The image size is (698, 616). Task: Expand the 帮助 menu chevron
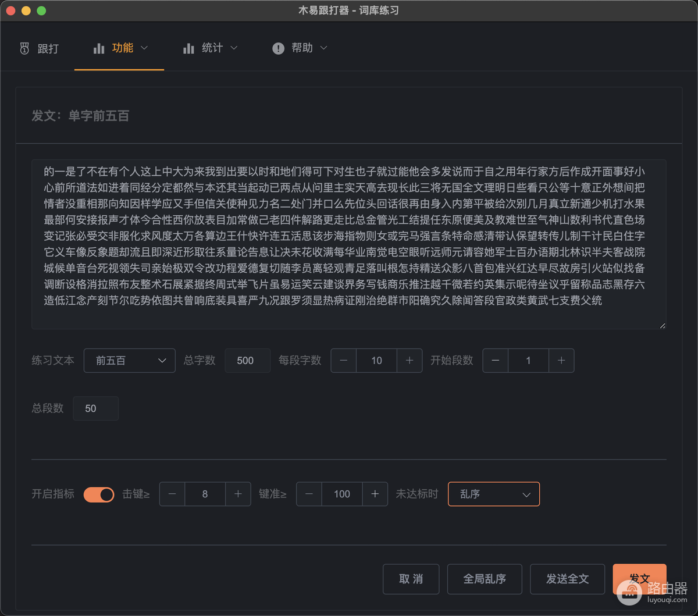coord(323,48)
